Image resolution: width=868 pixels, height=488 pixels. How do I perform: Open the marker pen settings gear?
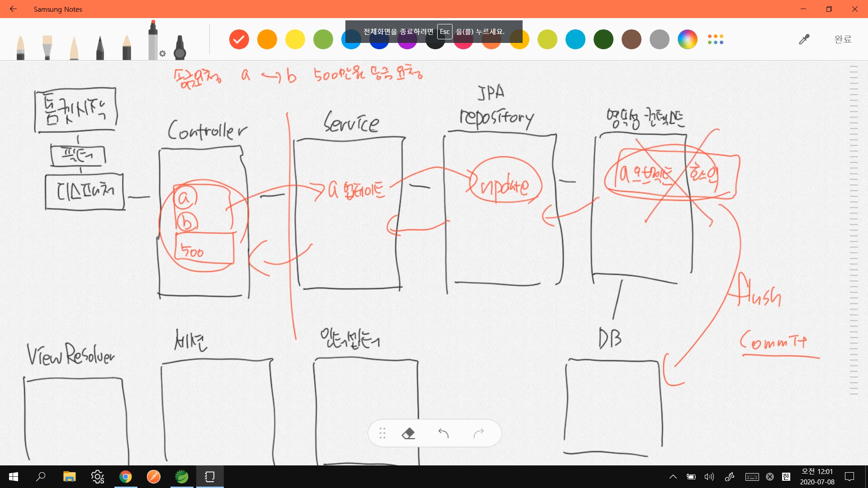tap(163, 54)
